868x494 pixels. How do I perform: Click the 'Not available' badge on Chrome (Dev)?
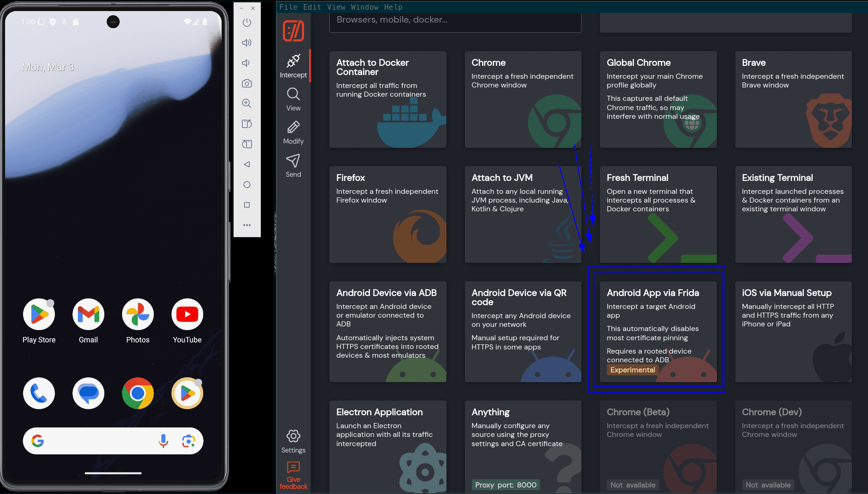(x=768, y=485)
